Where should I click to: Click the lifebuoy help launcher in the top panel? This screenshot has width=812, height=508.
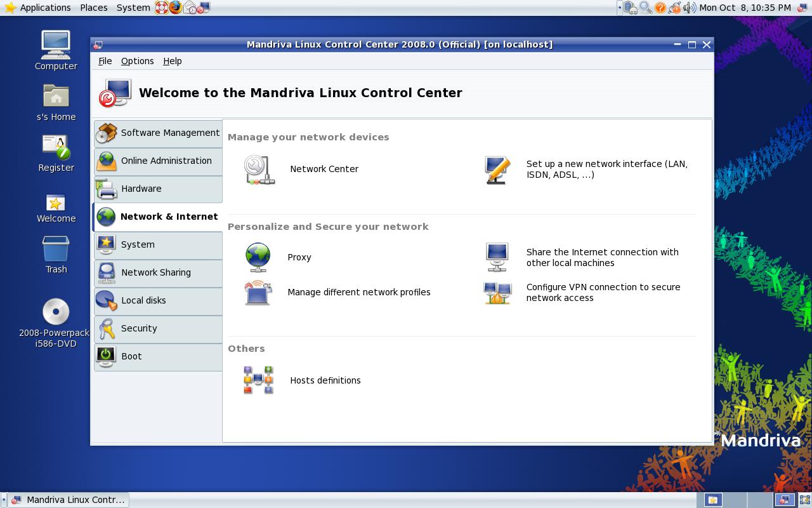click(161, 8)
